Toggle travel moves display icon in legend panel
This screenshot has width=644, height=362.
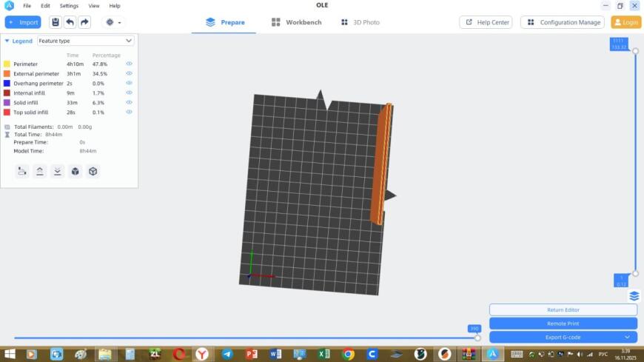22,171
